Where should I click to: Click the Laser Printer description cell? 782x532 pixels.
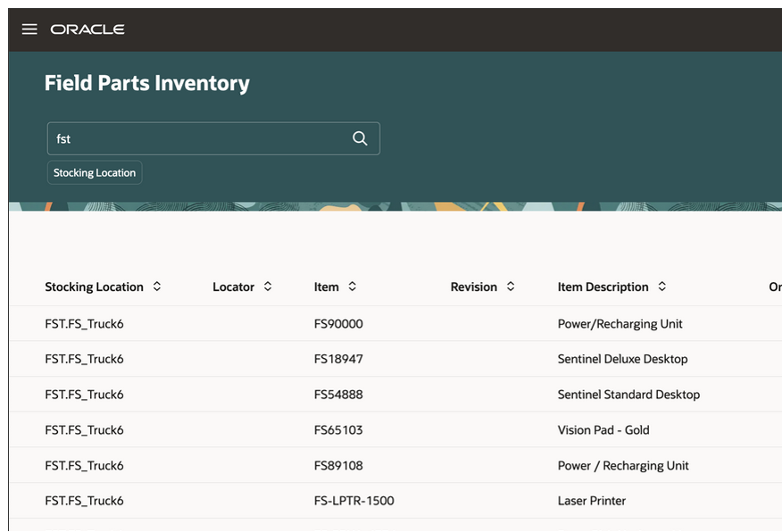[591, 501]
